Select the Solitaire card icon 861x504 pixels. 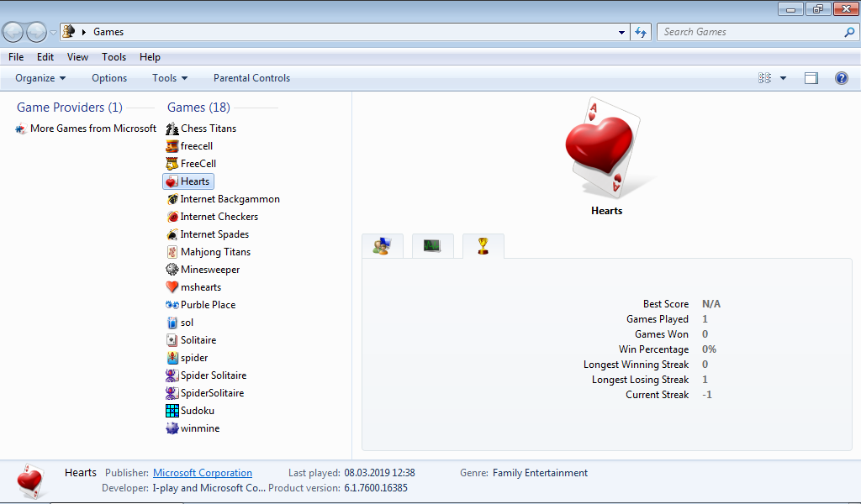point(172,340)
